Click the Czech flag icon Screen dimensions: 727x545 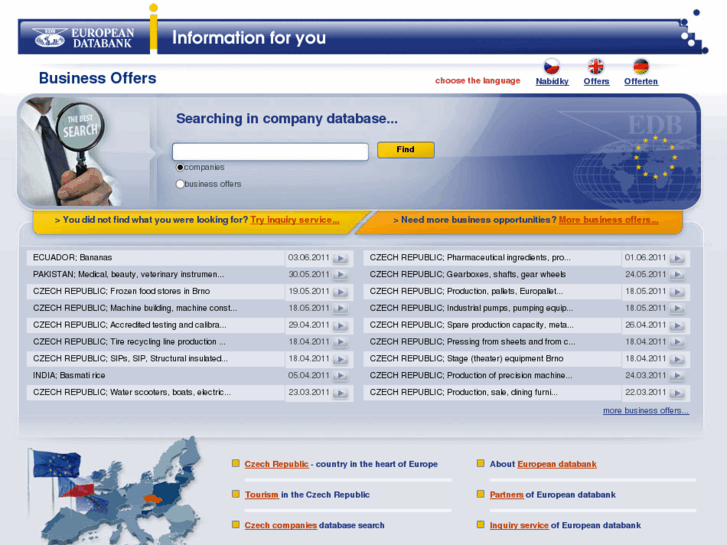(551, 66)
